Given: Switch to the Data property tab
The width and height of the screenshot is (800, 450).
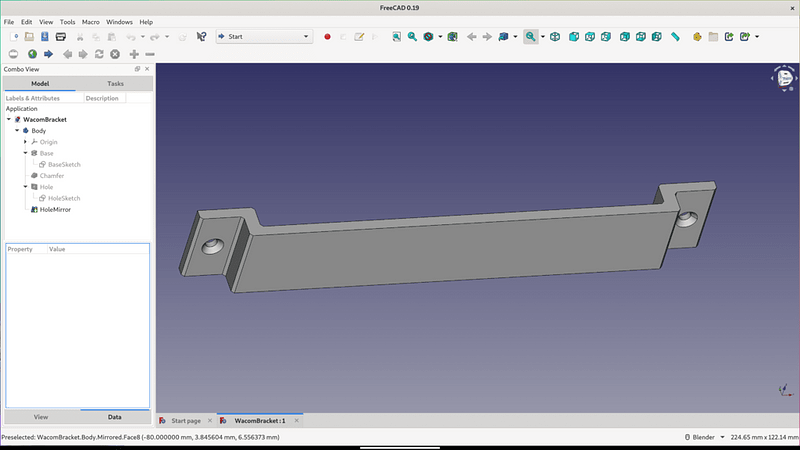Looking at the screenshot, I should click(x=114, y=417).
